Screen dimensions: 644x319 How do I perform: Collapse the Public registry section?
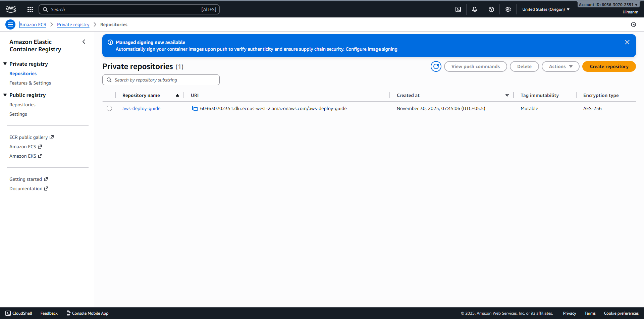[5, 95]
